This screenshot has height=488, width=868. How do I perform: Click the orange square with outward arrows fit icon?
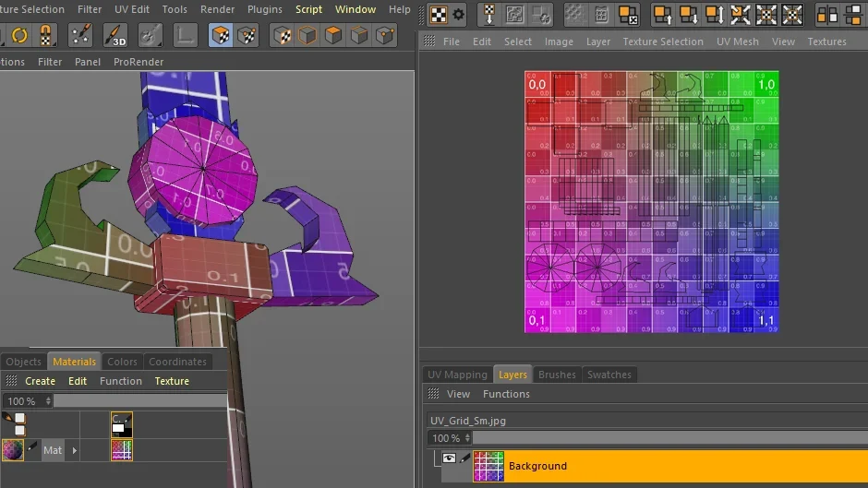(741, 15)
